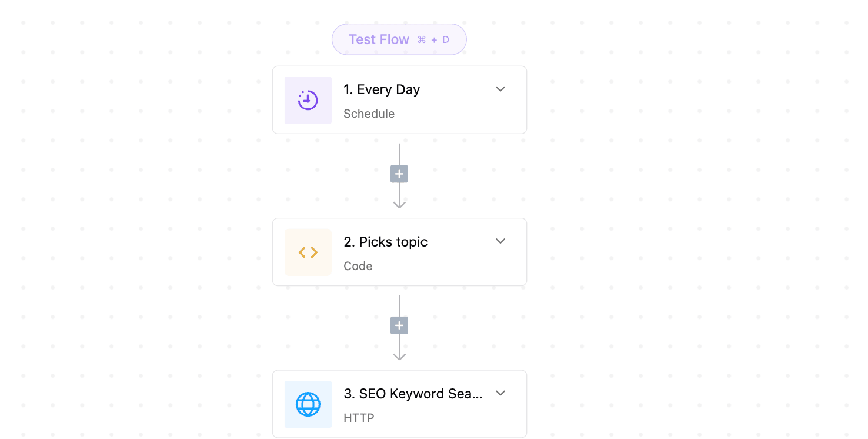Select the '2. Picks topic' step title
This screenshot has height=439, width=868.
point(385,242)
